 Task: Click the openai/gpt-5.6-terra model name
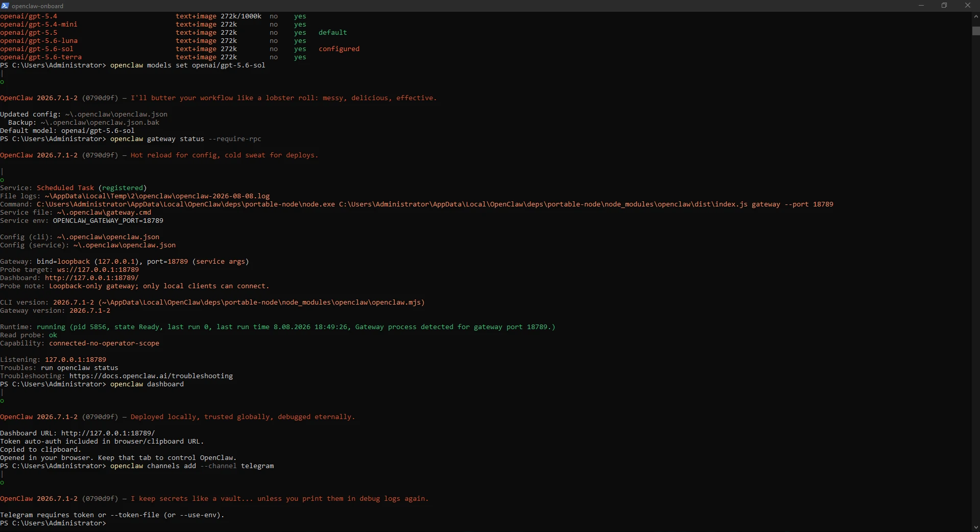[41, 57]
